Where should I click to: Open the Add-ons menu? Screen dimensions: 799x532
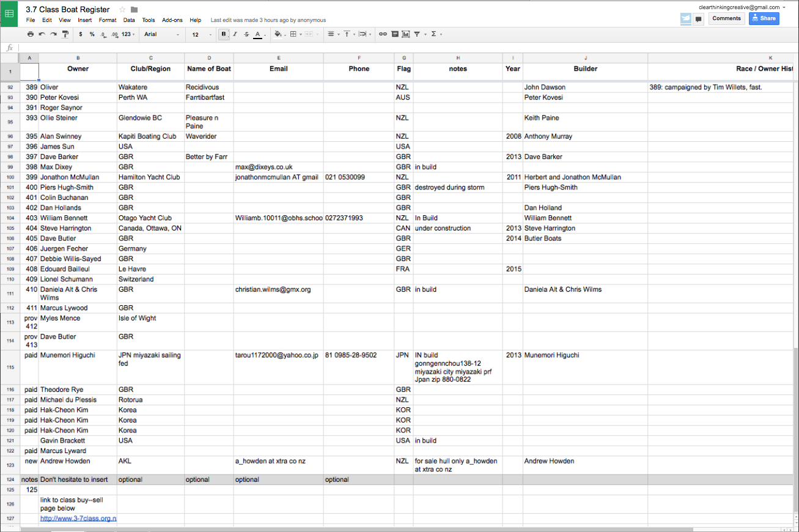coord(172,20)
